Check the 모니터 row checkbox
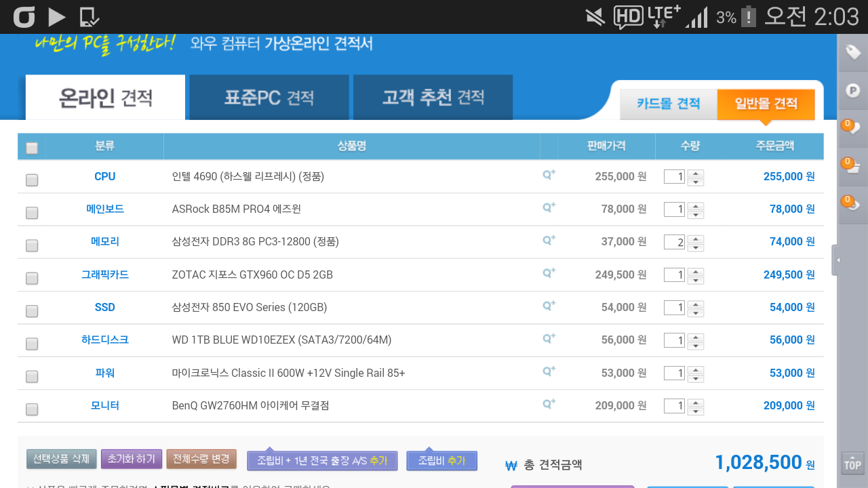This screenshot has width=868, height=488. (x=32, y=409)
